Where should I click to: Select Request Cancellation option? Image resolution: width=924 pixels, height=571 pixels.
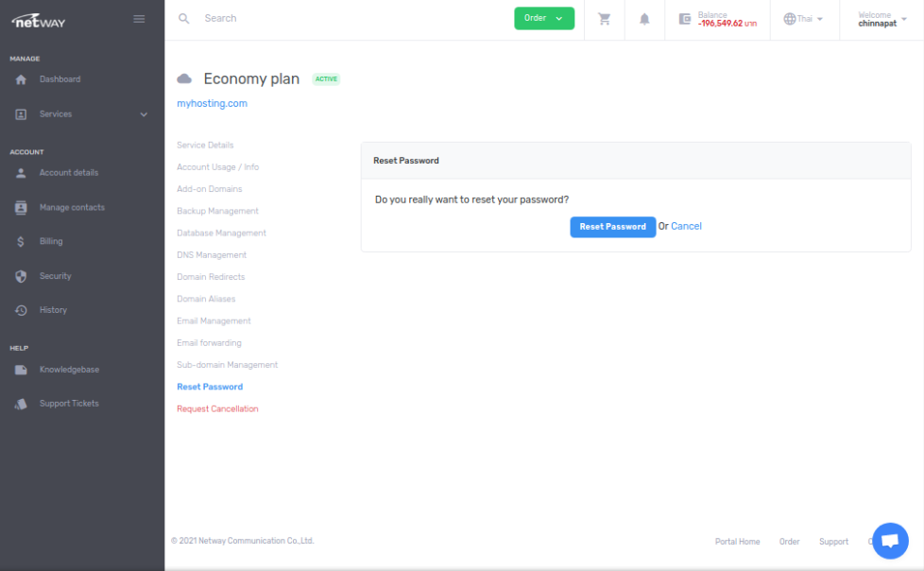217,409
